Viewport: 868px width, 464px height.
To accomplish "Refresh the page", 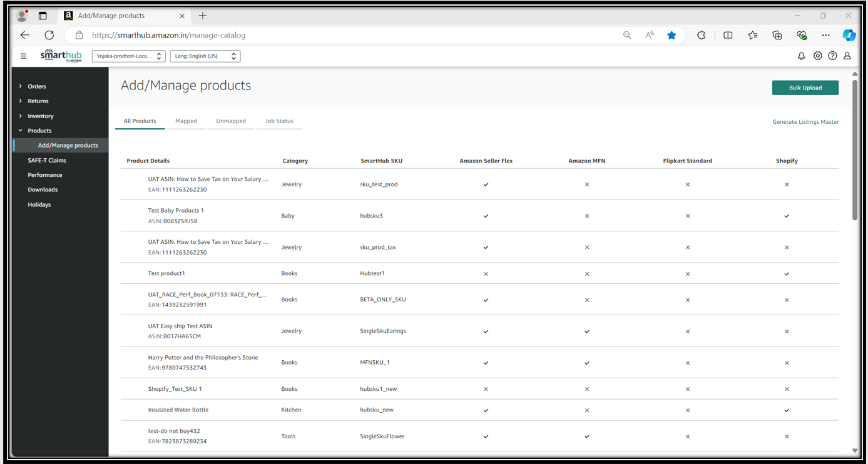I will [49, 35].
